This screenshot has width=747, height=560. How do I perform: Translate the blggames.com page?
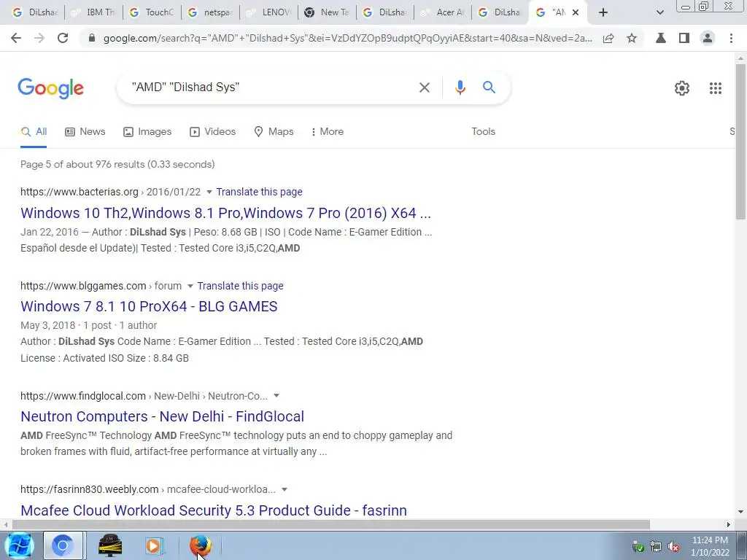[240, 286]
